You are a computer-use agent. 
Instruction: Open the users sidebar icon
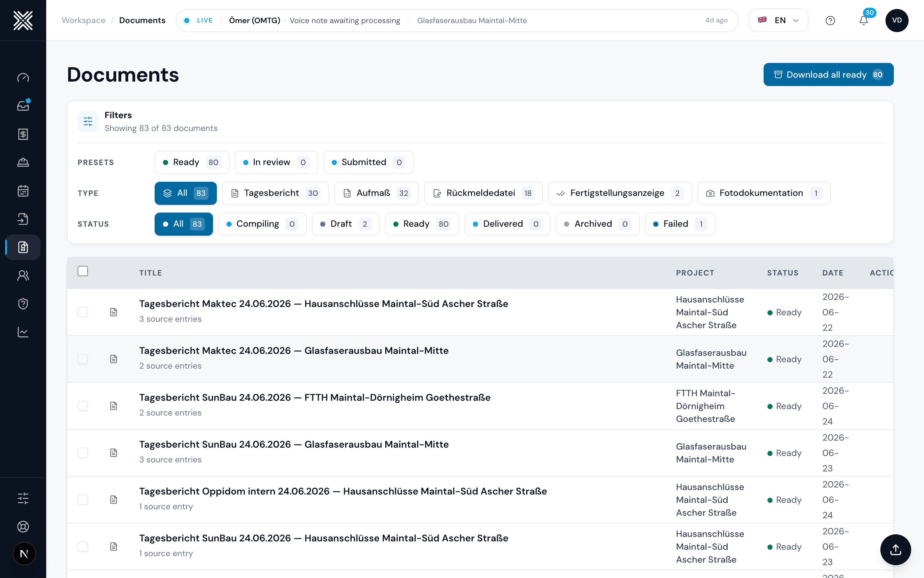[x=23, y=276]
